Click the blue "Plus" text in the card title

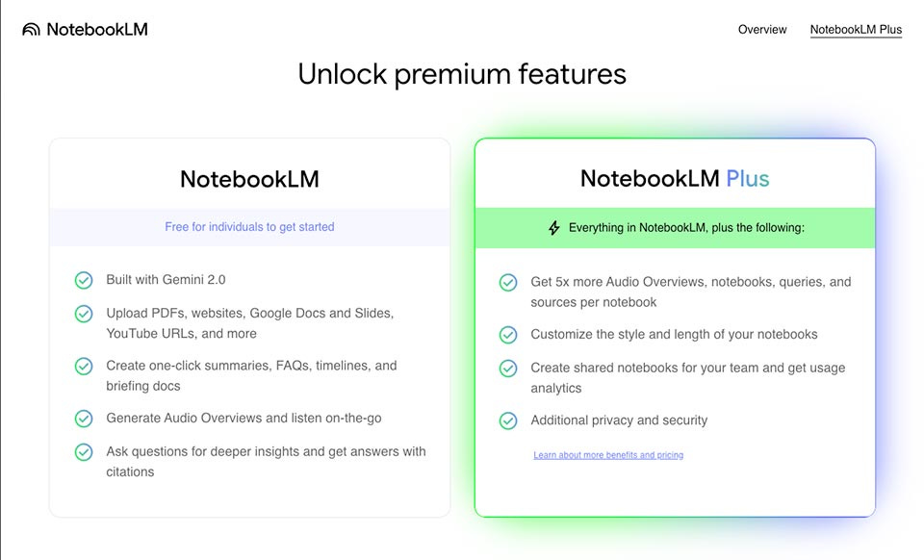coord(748,178)
